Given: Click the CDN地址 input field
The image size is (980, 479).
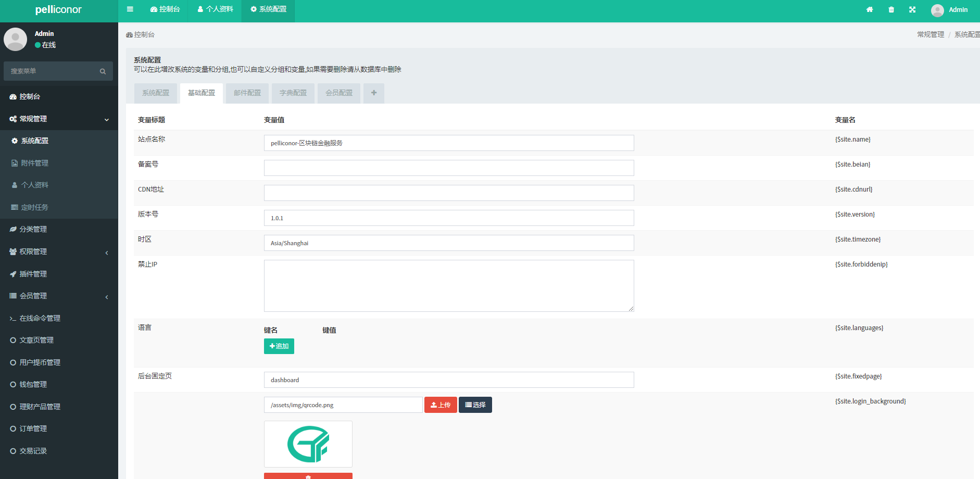Looking at the screenshot, I should 449,193.
